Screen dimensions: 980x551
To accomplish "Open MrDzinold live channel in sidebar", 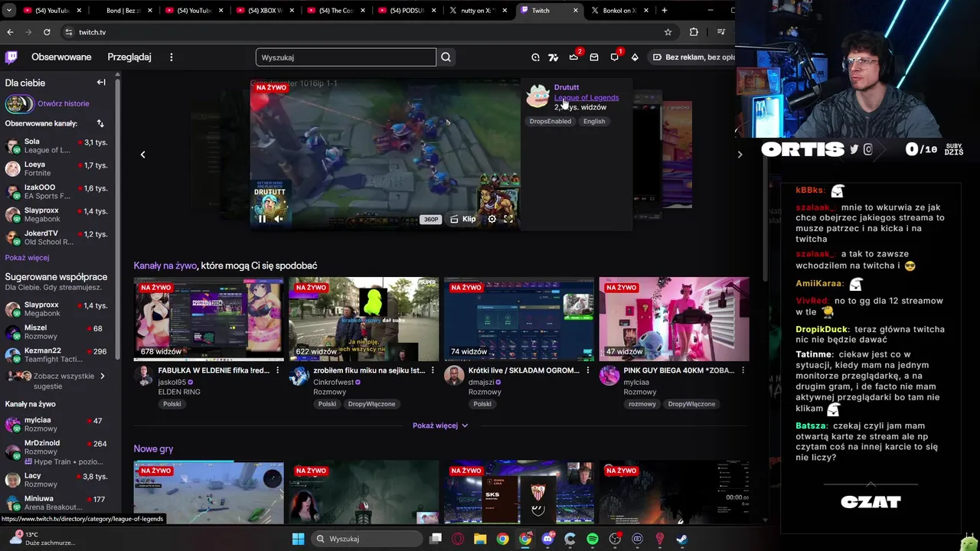I will click(x=57, y=452).
